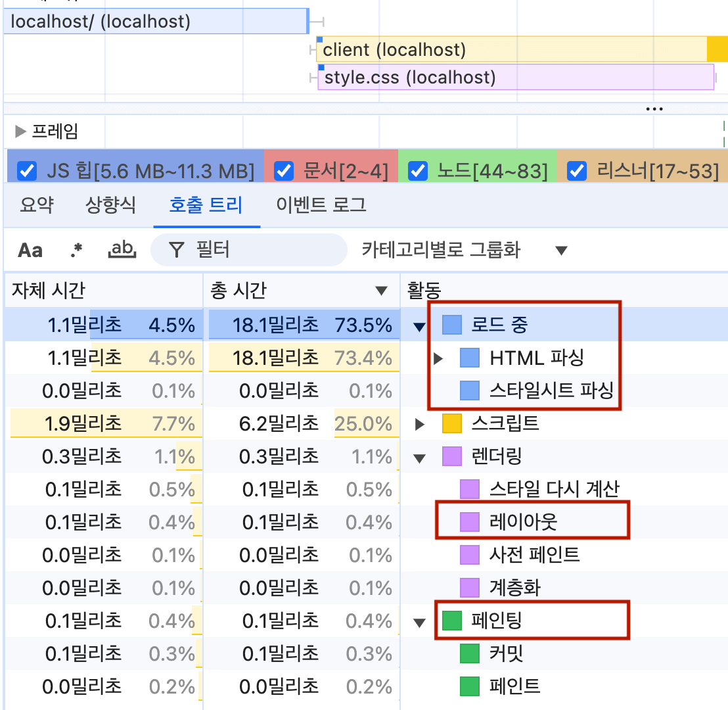Toggle the match whole word icon
Screen dimensions: 728x710
122,250
